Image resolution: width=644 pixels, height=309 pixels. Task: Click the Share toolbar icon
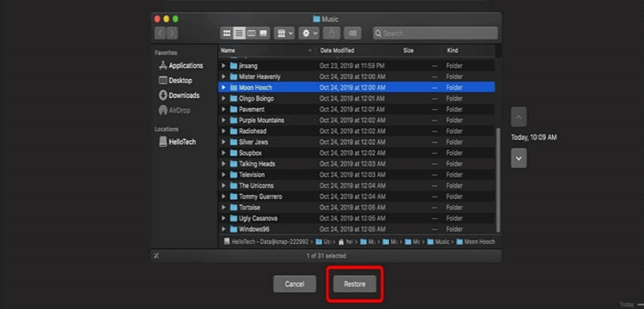pyautogui.click(x=331, y=33)
